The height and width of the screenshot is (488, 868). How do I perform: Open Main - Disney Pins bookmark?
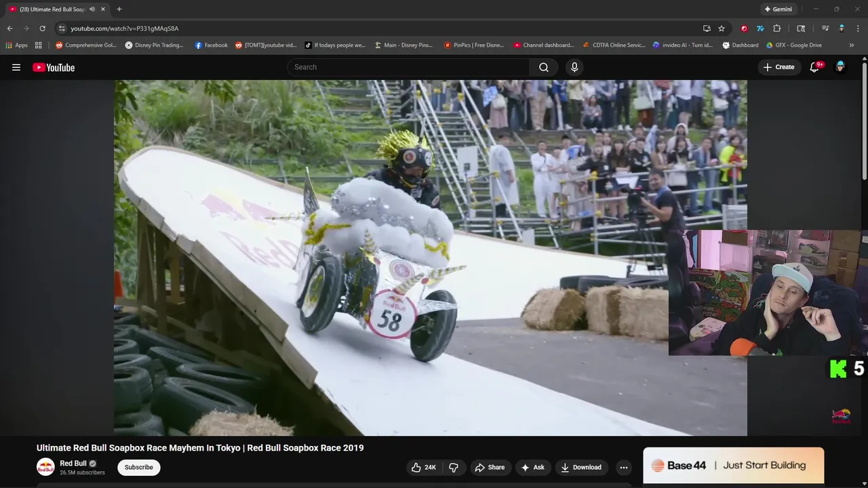point(403,45)
